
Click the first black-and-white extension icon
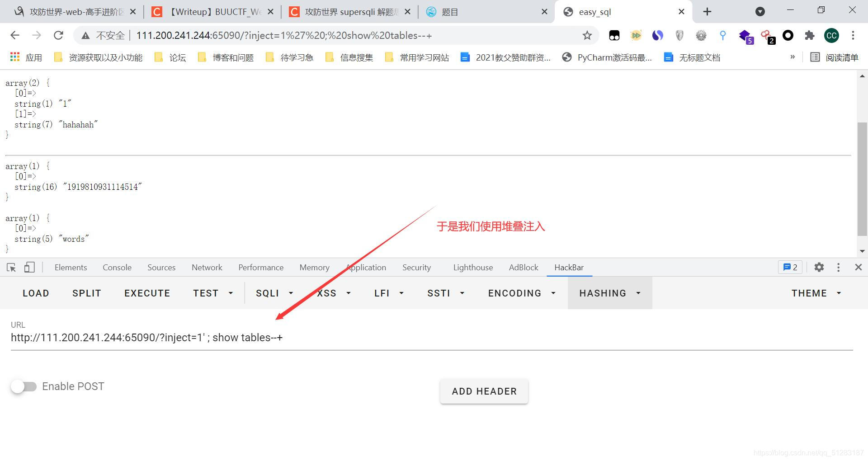pos(614,35)
